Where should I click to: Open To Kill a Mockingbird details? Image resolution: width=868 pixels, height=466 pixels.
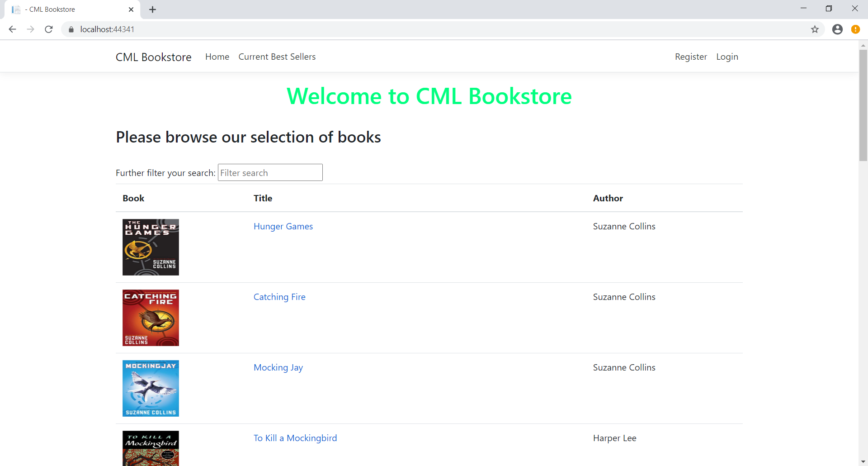tap(295, 437)
